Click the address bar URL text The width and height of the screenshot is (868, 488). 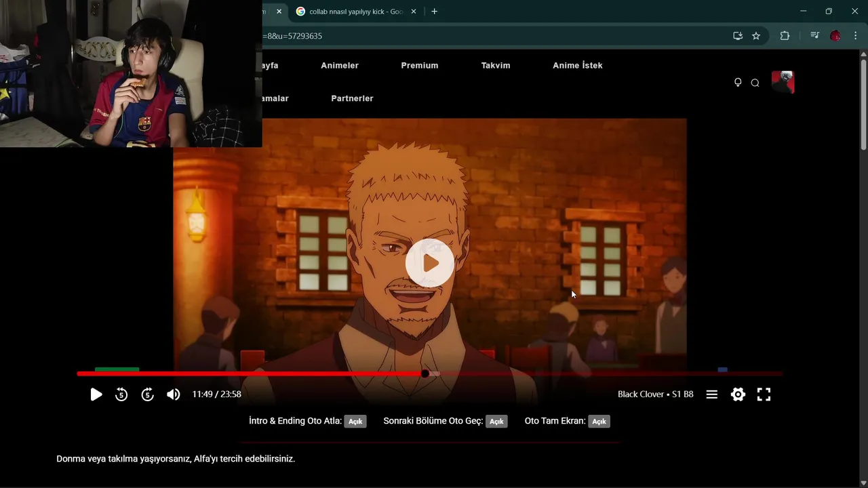(292, 36)
